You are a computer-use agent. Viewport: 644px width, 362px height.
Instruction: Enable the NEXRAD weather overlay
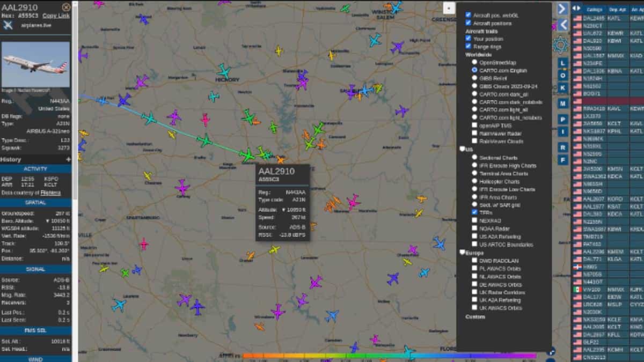point(474,220)
